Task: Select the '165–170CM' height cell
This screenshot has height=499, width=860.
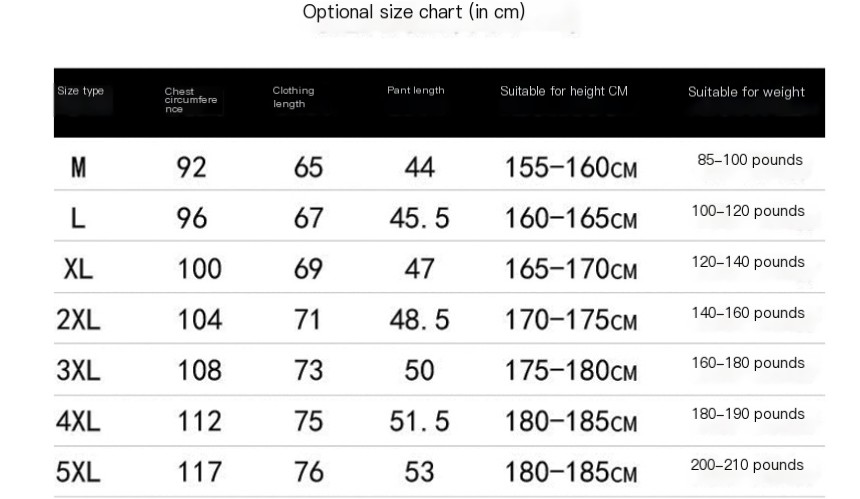Action: pyautogui.click(x=571, y=269)
